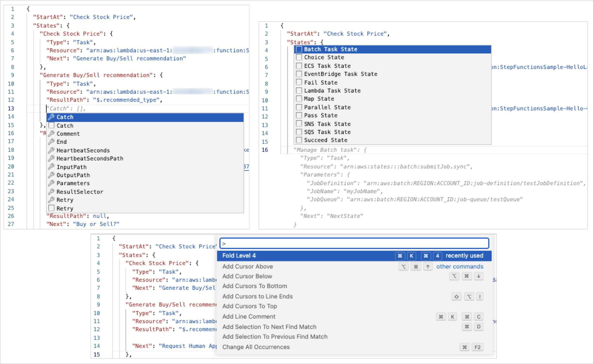The height and width of the screenshot is (364, 593).
Task: Run the Add Cursor Above command
Action: tap(354, 267)
